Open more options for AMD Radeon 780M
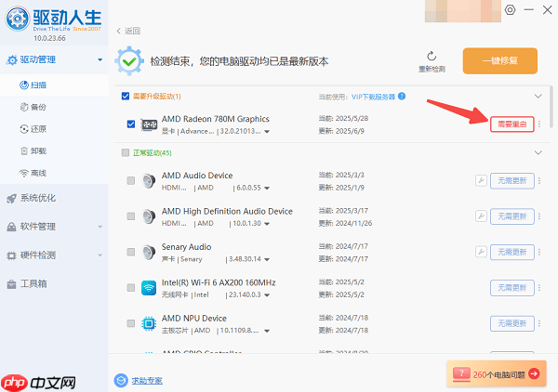The image size is (558, 392). [x=539, y=124]
